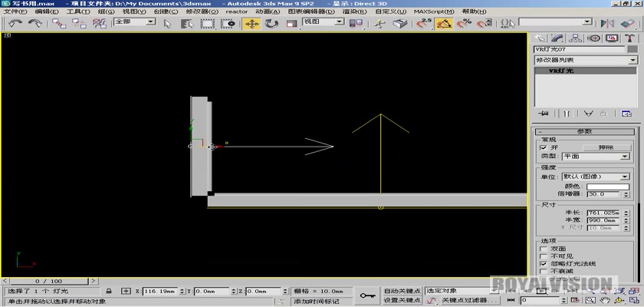This screenshot has height=307, width=644.
Task: Click the Use Pivot Point Center icon
Action: point(356,24)
